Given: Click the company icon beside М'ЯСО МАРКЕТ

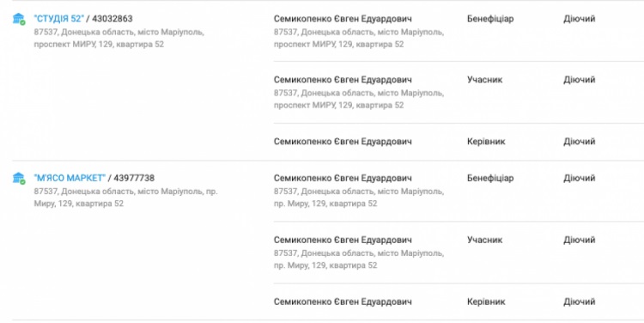Looking at the screenshot, I should pos(19,179).
